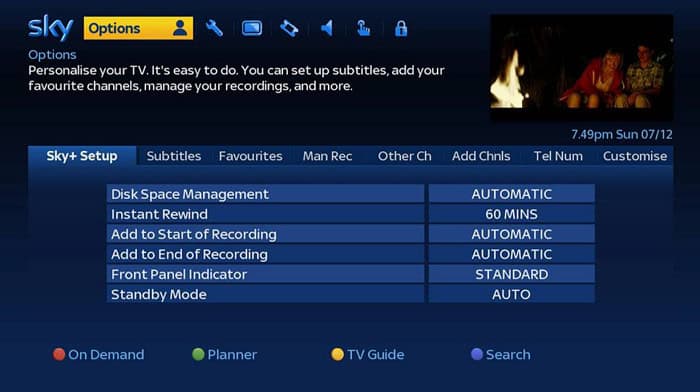Open the padlock parental control icon
Image resolution: width=700 pixels, height=392 pixels.
coord(401,29)
